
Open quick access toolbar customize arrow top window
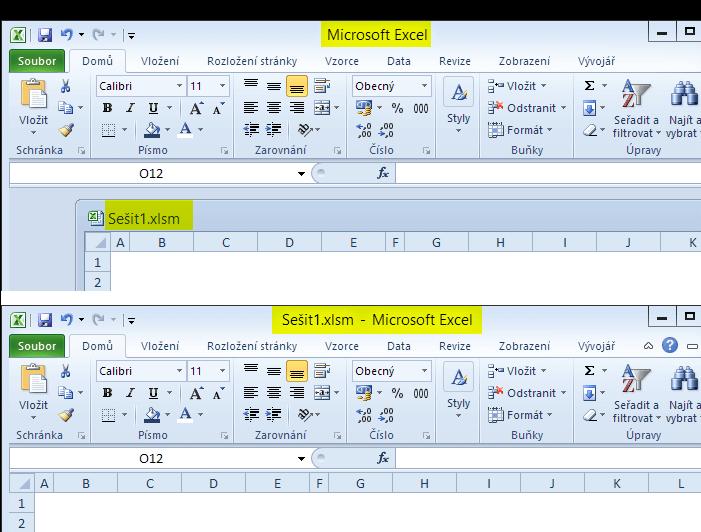(131, 35)
